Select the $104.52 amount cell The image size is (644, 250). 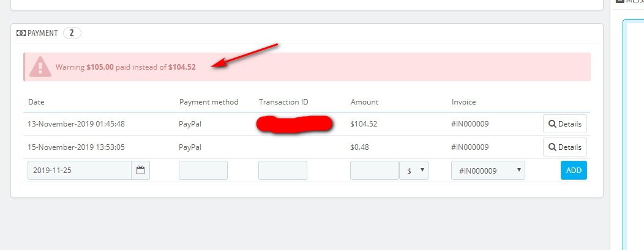[x=364, y=124]
